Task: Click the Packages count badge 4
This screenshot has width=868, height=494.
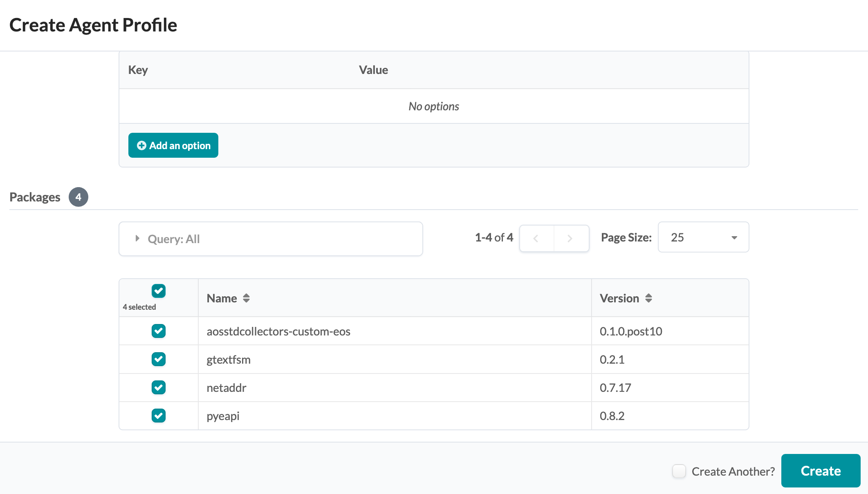Action: [78, 197]
